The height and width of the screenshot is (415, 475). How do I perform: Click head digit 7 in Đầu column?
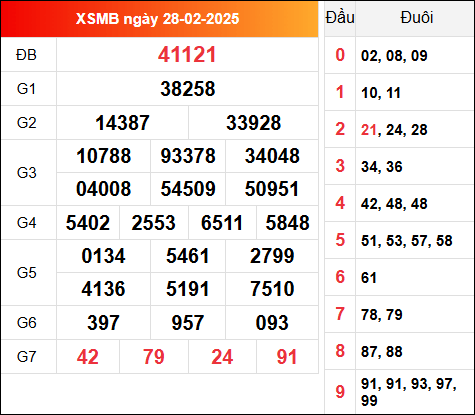[340, 314]
